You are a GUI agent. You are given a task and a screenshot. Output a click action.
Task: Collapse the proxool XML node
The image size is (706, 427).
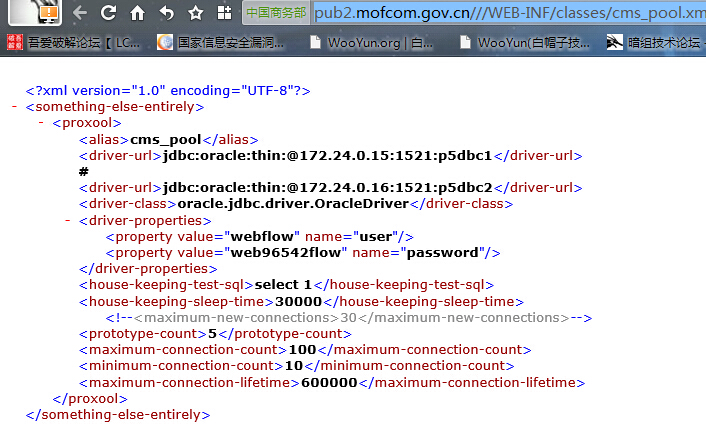coord(41,123)
